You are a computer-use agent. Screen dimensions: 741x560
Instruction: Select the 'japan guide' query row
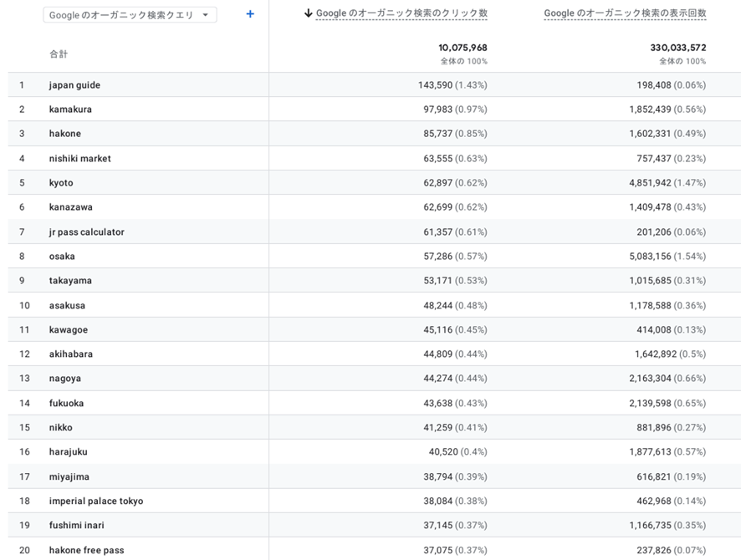pos(74,85)
